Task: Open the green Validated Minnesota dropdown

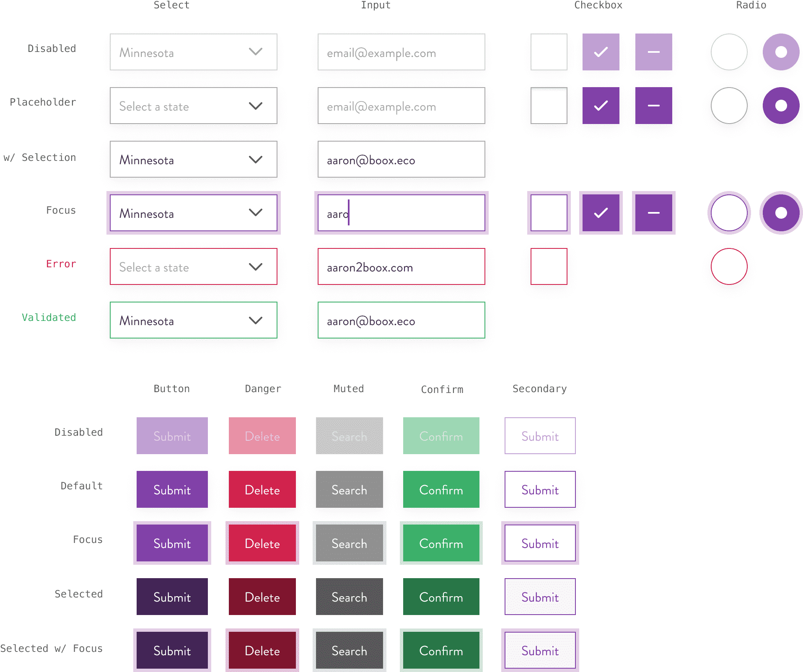Action: 193,320
